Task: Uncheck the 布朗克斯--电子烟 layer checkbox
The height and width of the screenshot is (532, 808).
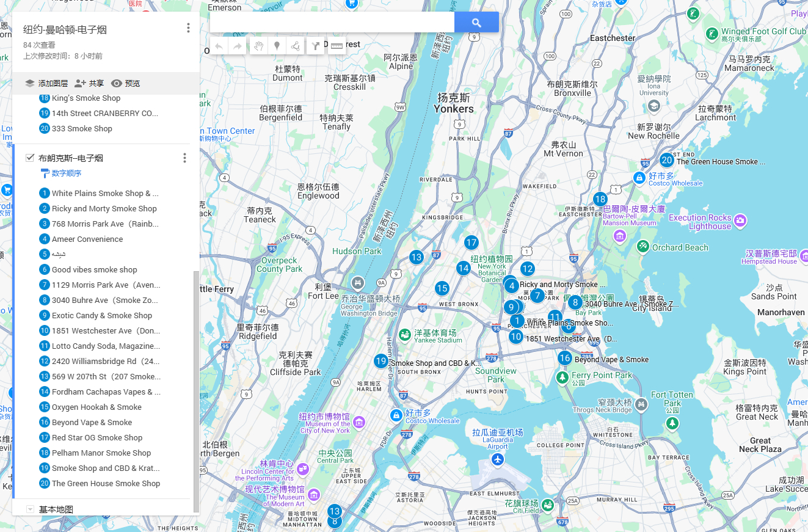Action: (x=30, y=158)
